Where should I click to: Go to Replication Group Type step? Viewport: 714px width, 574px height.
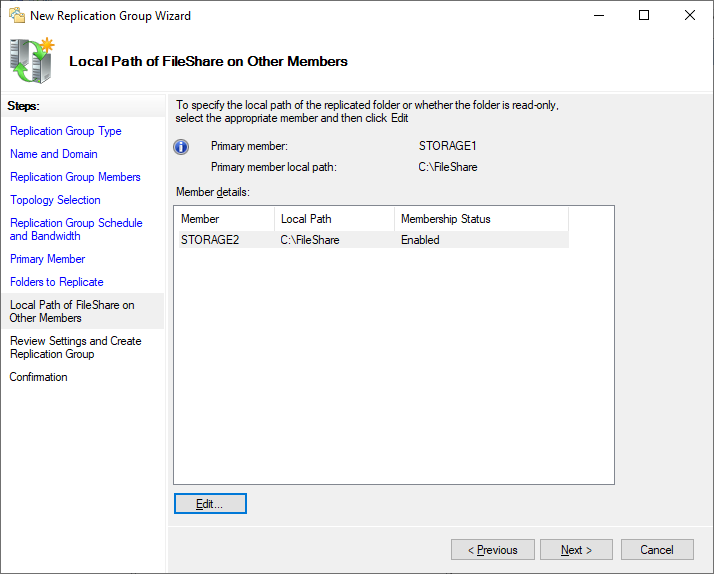point(66,131)
